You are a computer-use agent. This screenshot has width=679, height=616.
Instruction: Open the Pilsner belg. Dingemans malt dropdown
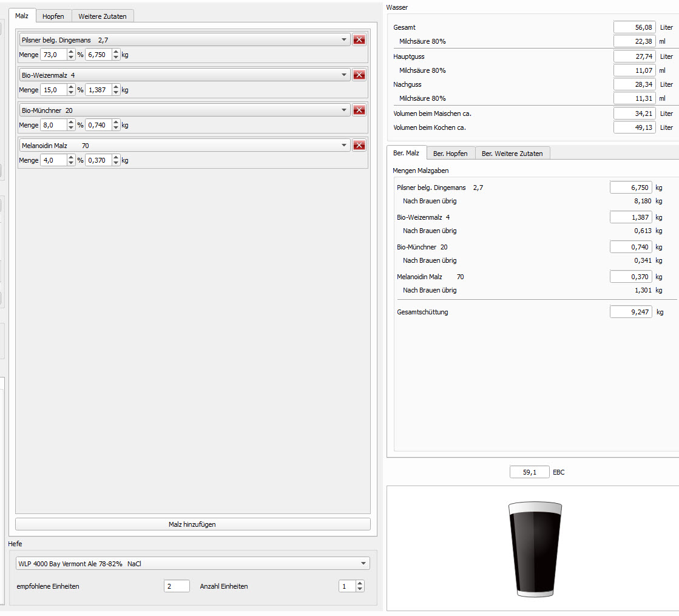344,40
